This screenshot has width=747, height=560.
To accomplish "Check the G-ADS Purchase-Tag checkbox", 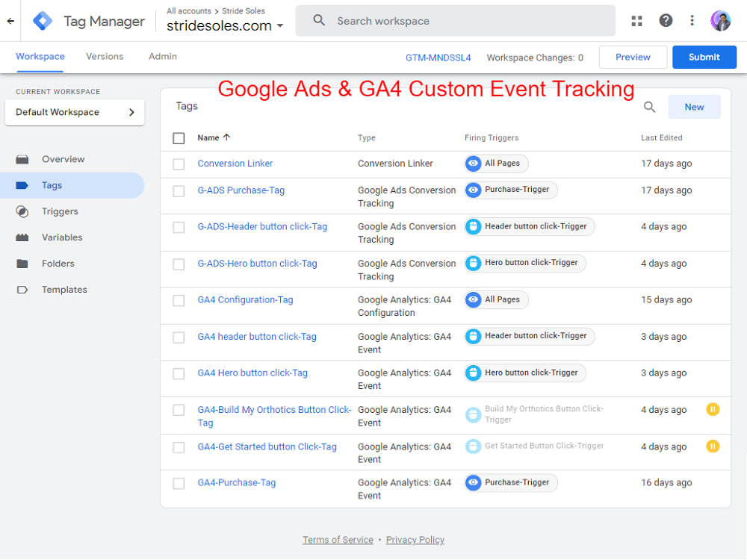I will [179, 191].
